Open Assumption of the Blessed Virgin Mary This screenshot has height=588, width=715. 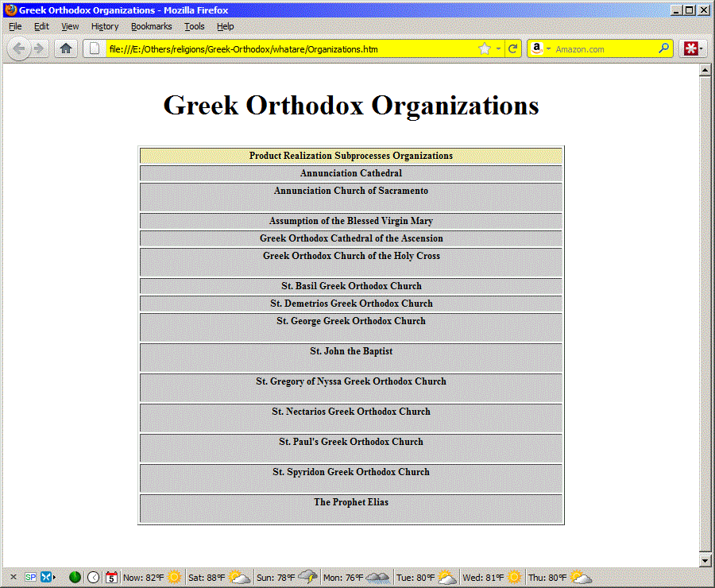(x=351, y=221)
